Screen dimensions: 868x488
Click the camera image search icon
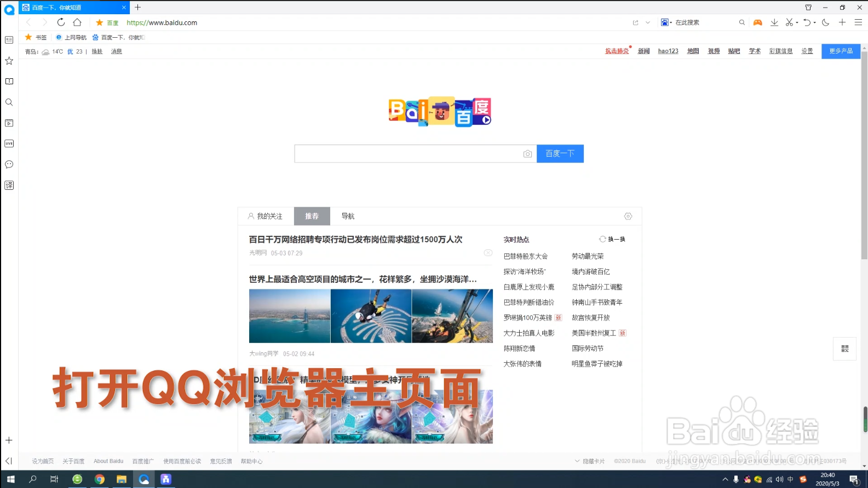[x=527, y=154]
